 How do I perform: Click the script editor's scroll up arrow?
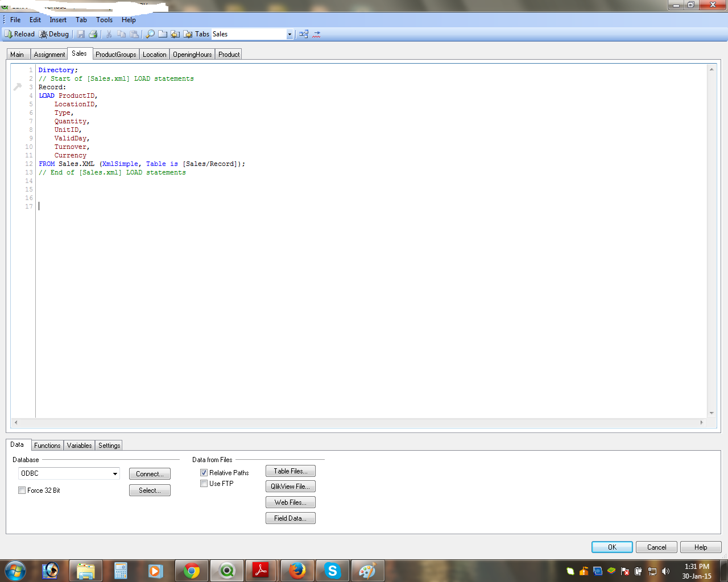click(x=712, y=69)
